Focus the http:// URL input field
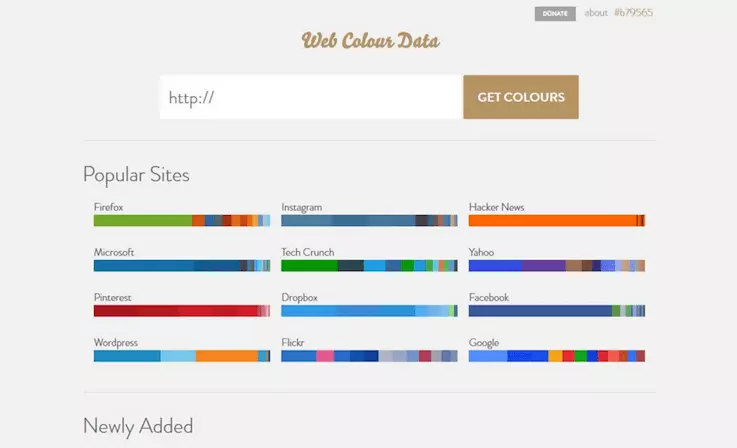Viewport: 737px width, 448px height. (311, 97)
